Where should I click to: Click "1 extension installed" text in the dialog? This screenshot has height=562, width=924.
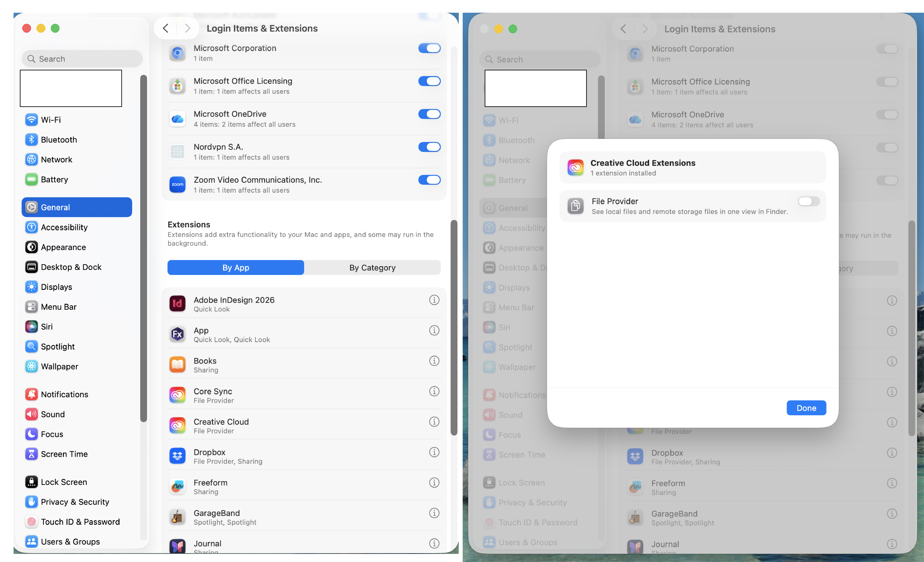click(x=623, y=173)
